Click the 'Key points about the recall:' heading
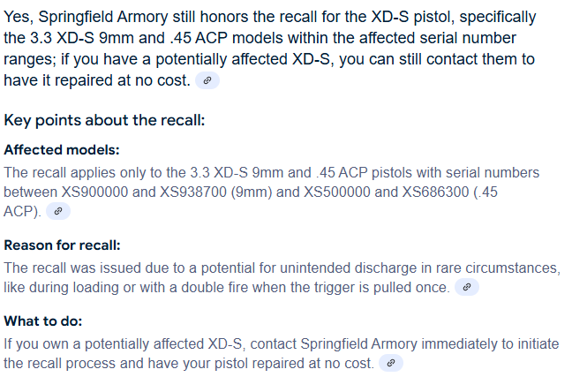This screenshot has width=572, height=392. pos(104,120)
